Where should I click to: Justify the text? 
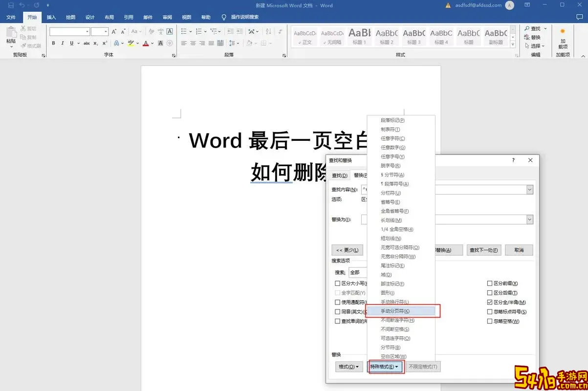211,43
